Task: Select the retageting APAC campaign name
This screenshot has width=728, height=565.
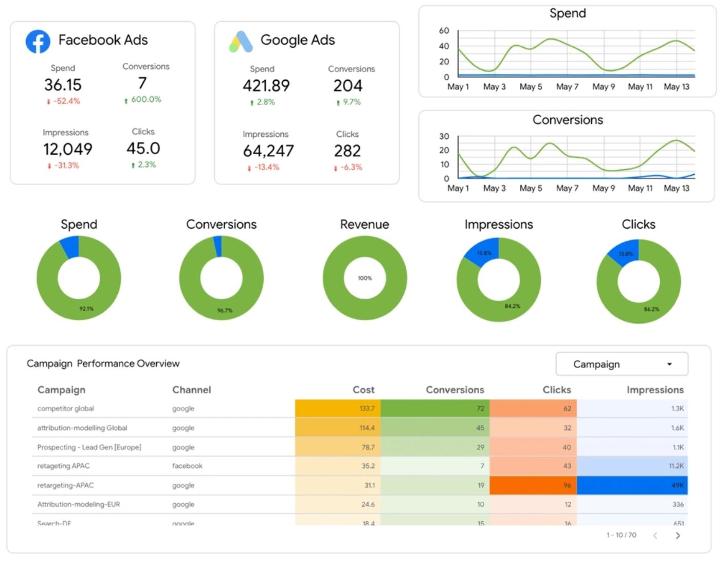Action: tap(63, 466)
